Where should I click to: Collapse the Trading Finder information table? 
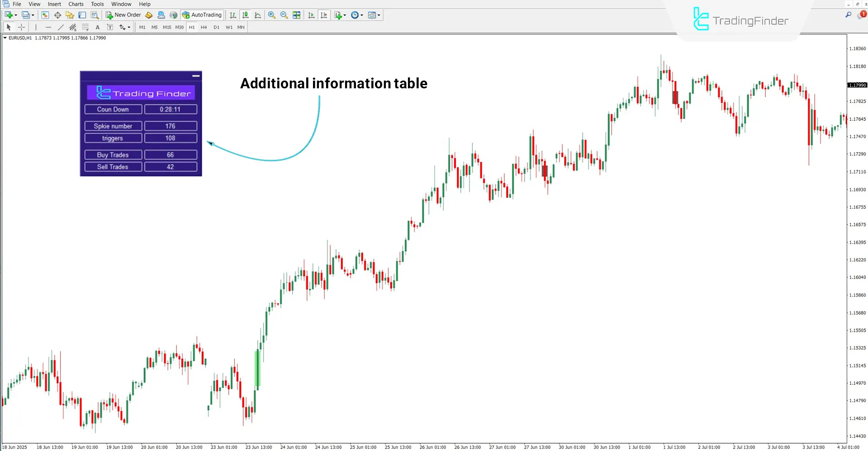click(196, 76)
